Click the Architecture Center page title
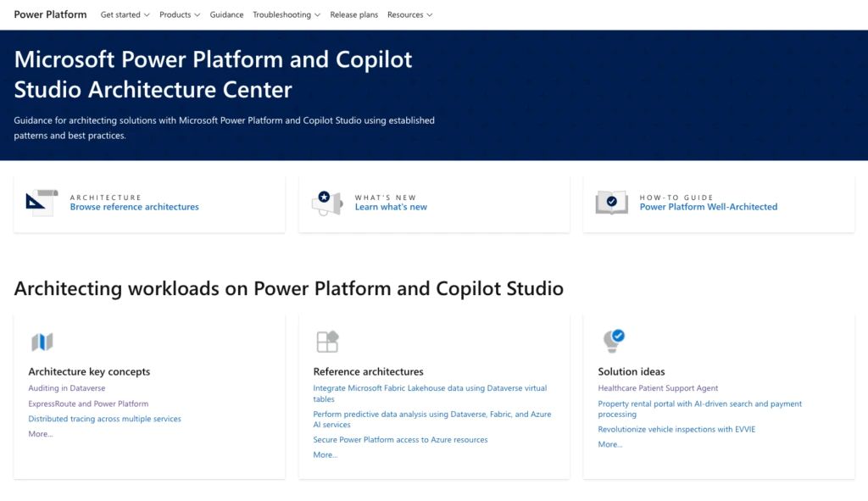 point(213,75)
